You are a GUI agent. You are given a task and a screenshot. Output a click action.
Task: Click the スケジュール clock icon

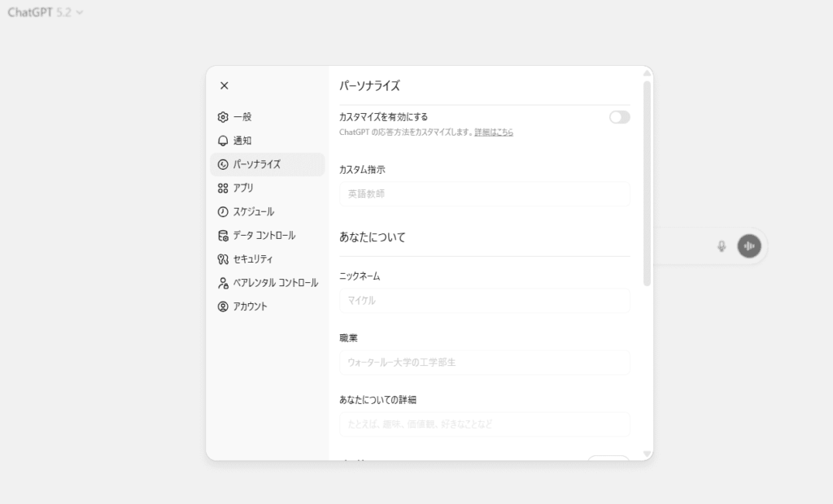[223, 211]
